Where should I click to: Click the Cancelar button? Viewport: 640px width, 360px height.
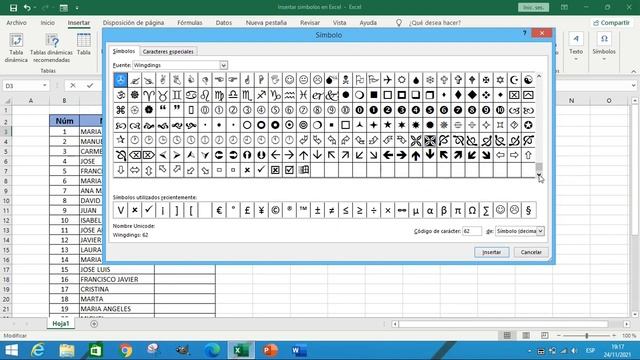[x=531, y=252]
